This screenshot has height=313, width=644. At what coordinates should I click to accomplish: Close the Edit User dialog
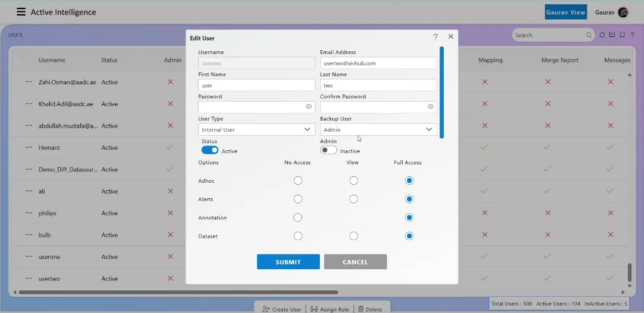coord(451,37)
